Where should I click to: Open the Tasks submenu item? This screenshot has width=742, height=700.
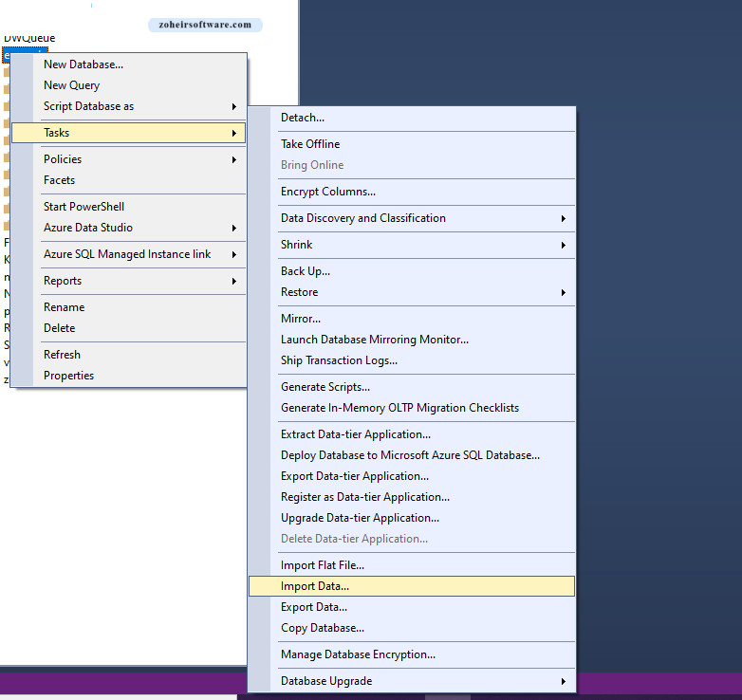click(x=57, y=133)
